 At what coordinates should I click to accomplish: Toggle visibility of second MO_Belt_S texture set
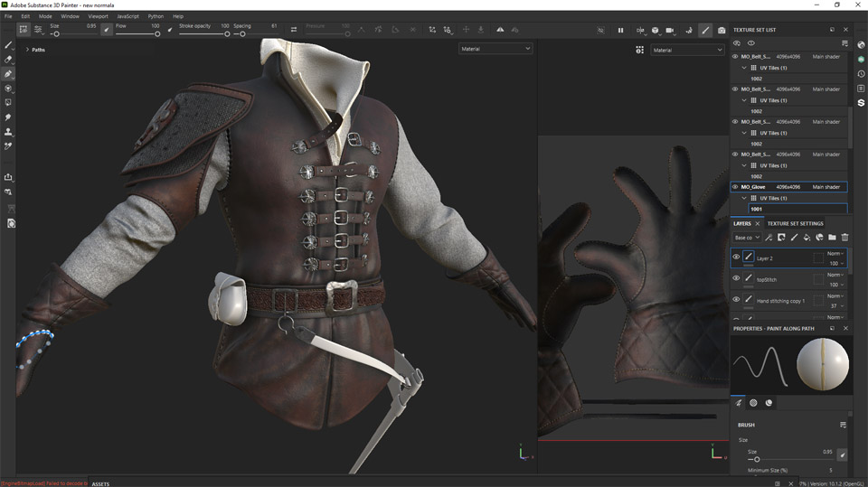[735, 89]
